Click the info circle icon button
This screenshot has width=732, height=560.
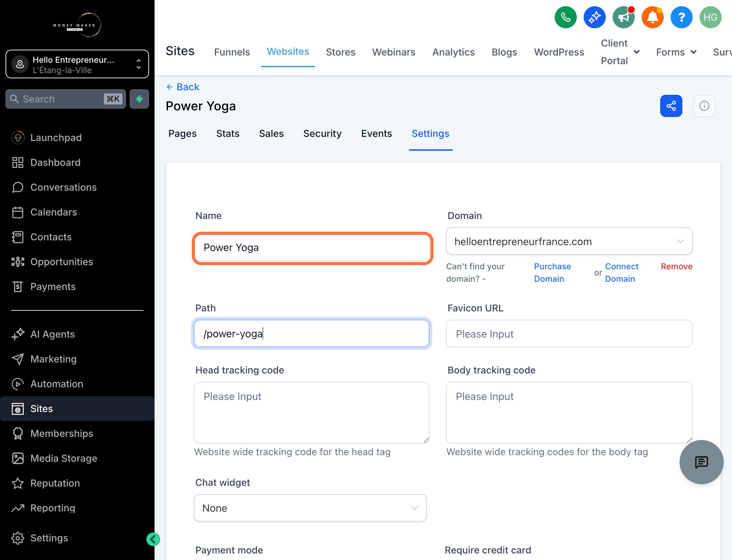(x=704, y=106)
